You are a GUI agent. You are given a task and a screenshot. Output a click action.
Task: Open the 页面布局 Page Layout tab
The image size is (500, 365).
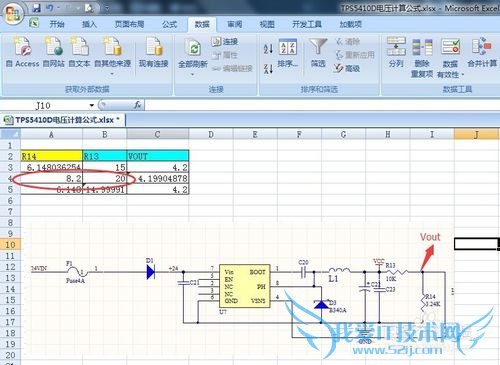pyautogui.click(x=129, y=24)
